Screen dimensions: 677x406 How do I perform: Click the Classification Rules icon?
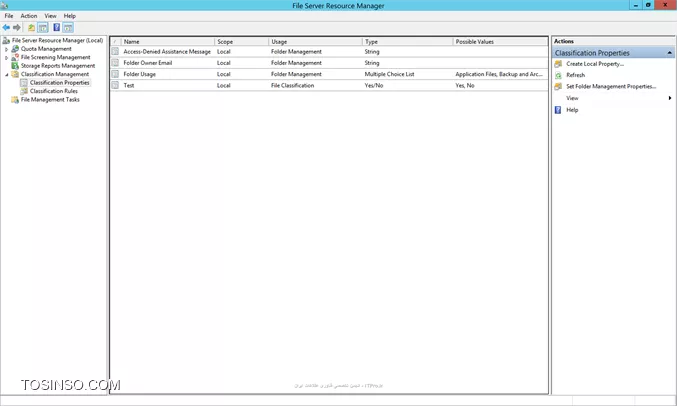pyautogui.click(x=24, y=91)
